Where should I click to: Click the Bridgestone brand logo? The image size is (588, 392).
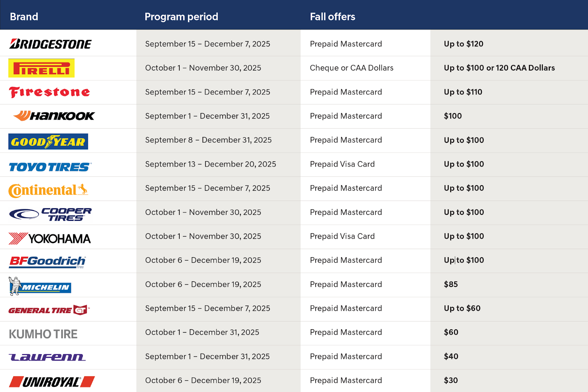50,44
